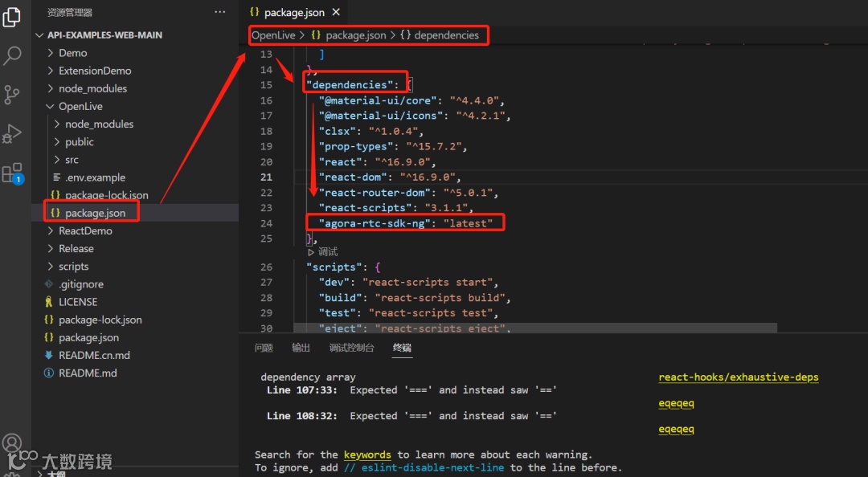Click the "test" script line
The height and width of the screenshot is (477, 868).
click(x=408, y=312)
